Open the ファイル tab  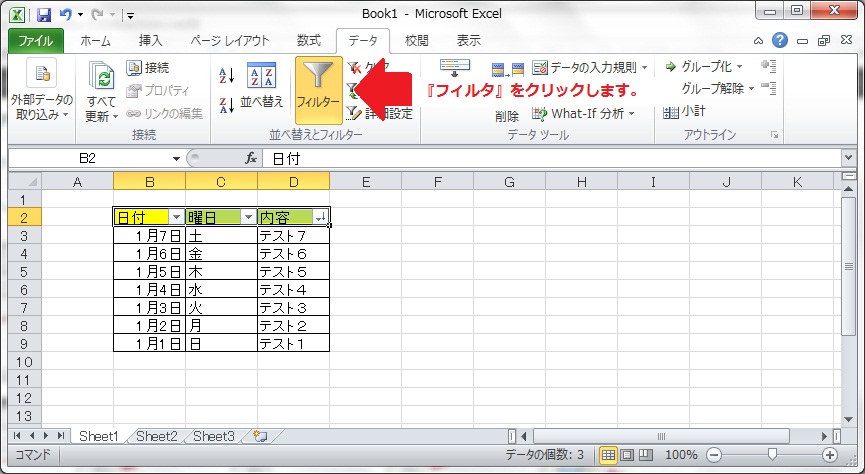click(36, 41)
